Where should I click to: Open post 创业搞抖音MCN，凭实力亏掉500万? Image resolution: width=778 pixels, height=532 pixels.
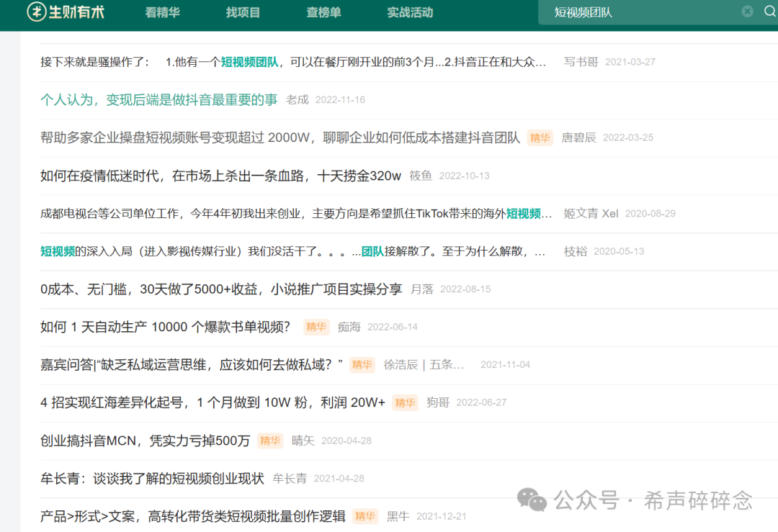(x=144, y=441)
